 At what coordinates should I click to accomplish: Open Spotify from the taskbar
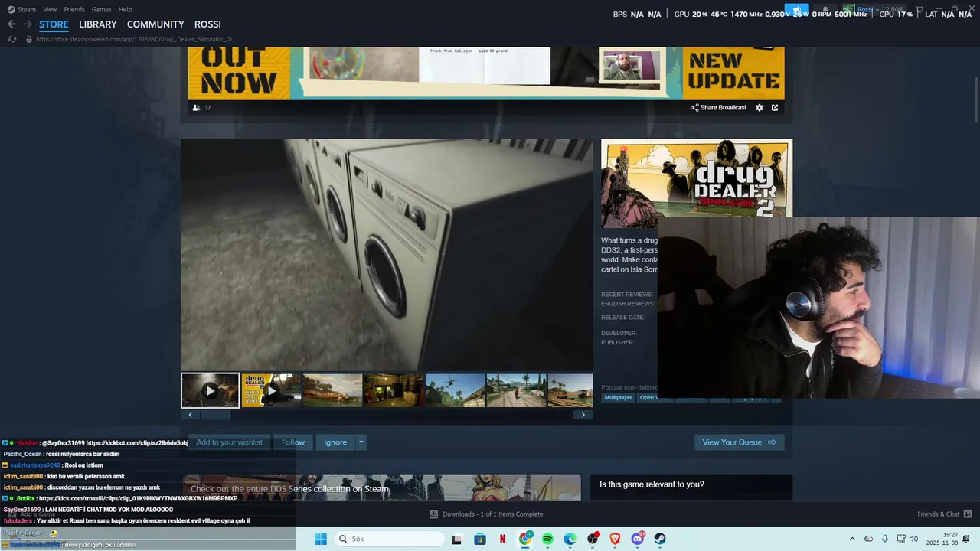[x=547, y=539]
